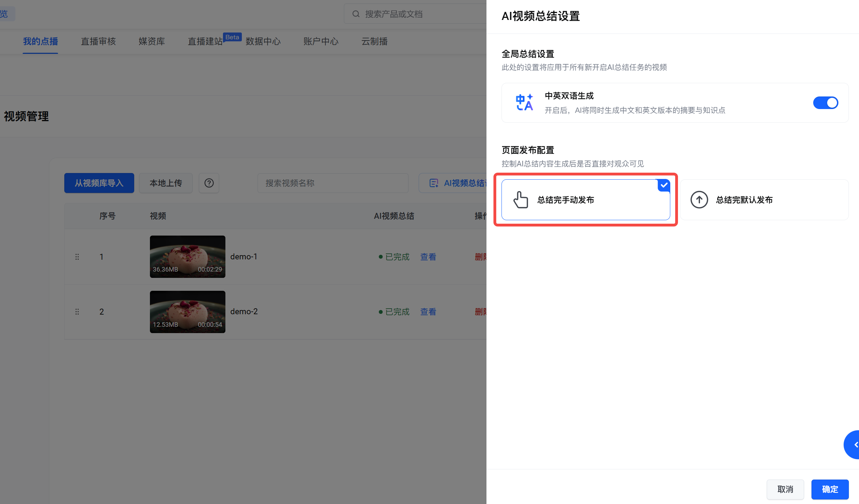
Task: Click the 搜索视频名称 search field
Action: 333,183
